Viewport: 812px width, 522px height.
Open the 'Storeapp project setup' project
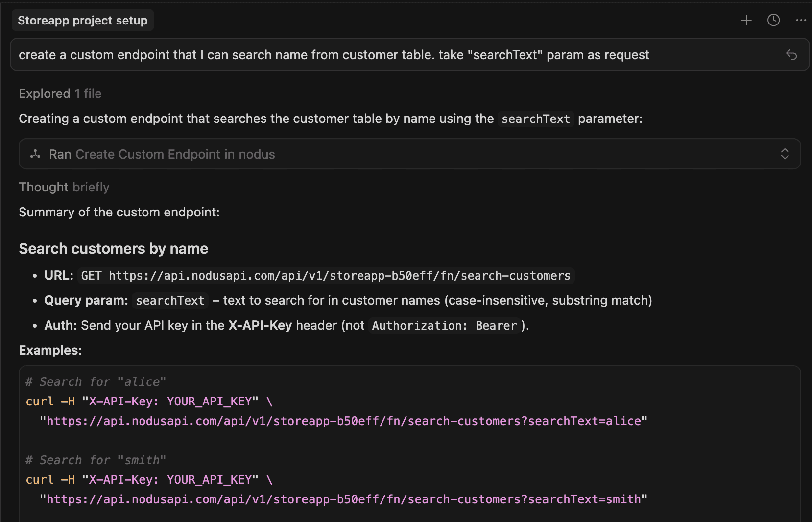[x=82, y=20]
